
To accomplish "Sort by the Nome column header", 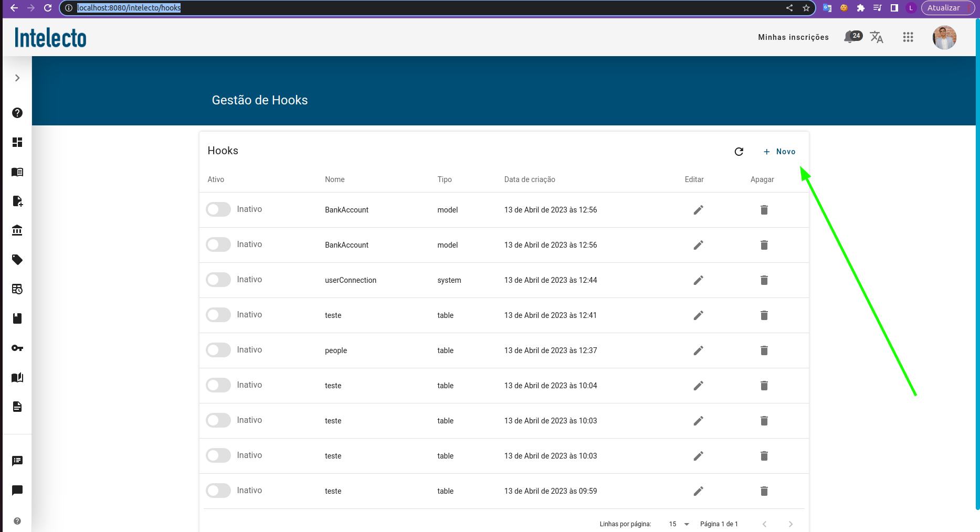I will (x=334, y=179).
